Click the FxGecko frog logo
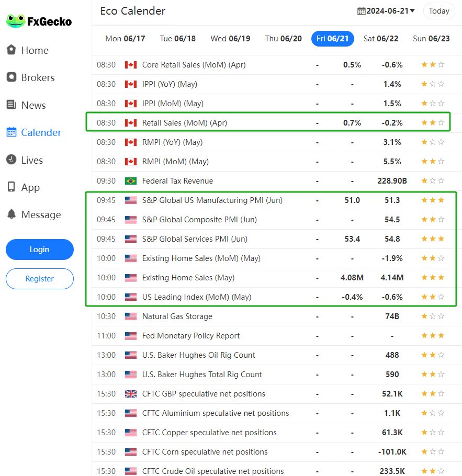 coord(16,21)
